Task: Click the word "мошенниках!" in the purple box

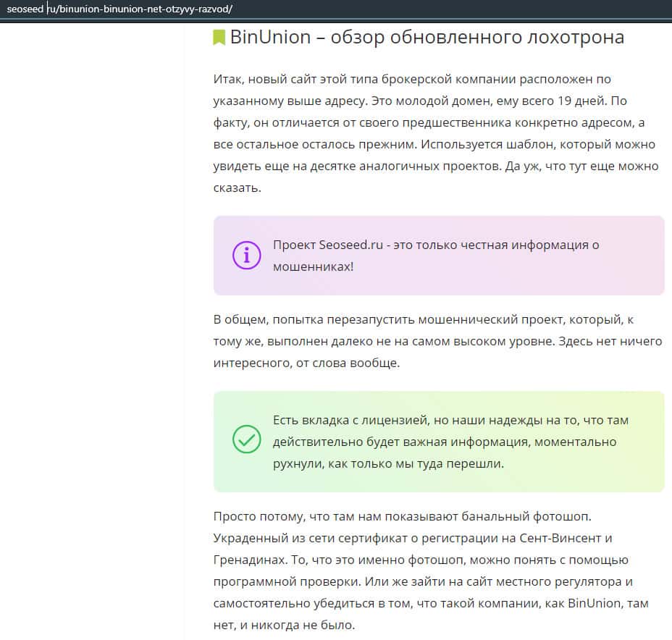Action: pyautogui.click(x=314, y=266)
